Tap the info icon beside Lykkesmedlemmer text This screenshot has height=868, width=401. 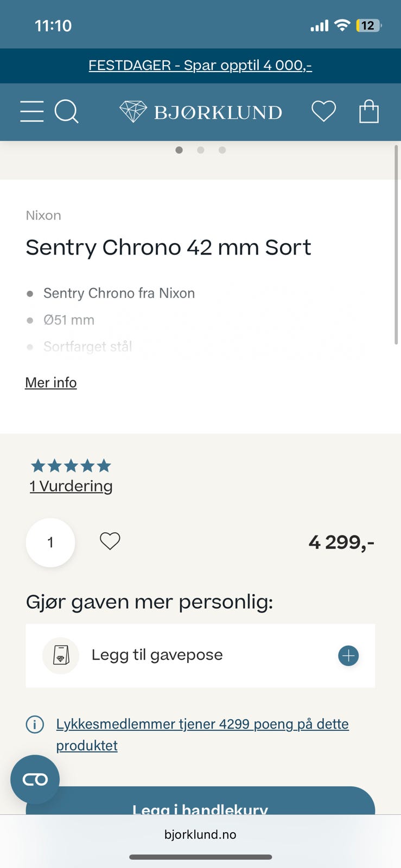35,724
